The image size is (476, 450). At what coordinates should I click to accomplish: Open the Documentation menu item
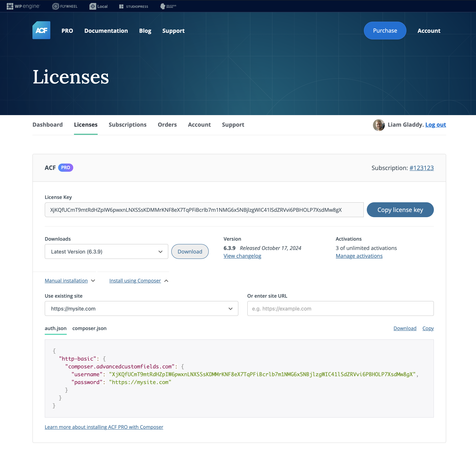pos(106,31)
